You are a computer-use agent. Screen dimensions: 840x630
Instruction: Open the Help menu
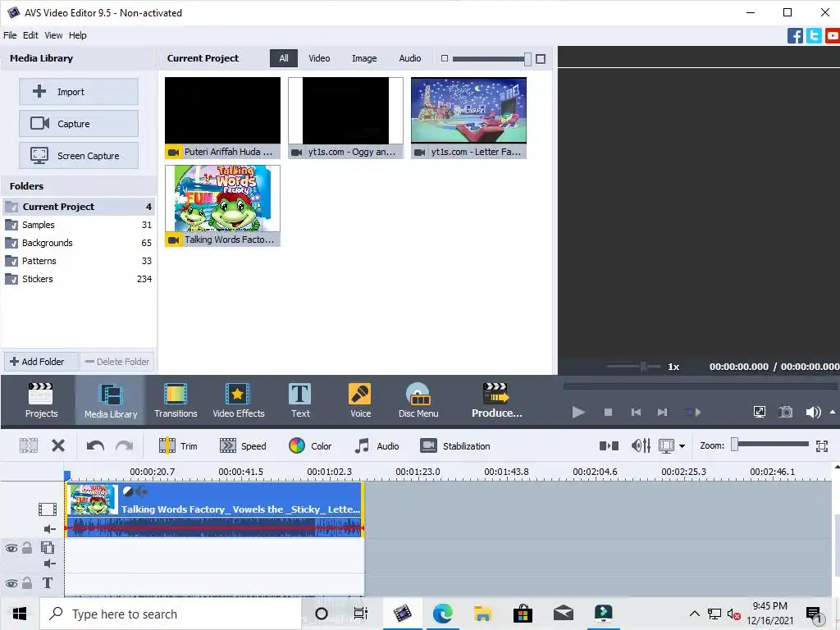77,35
